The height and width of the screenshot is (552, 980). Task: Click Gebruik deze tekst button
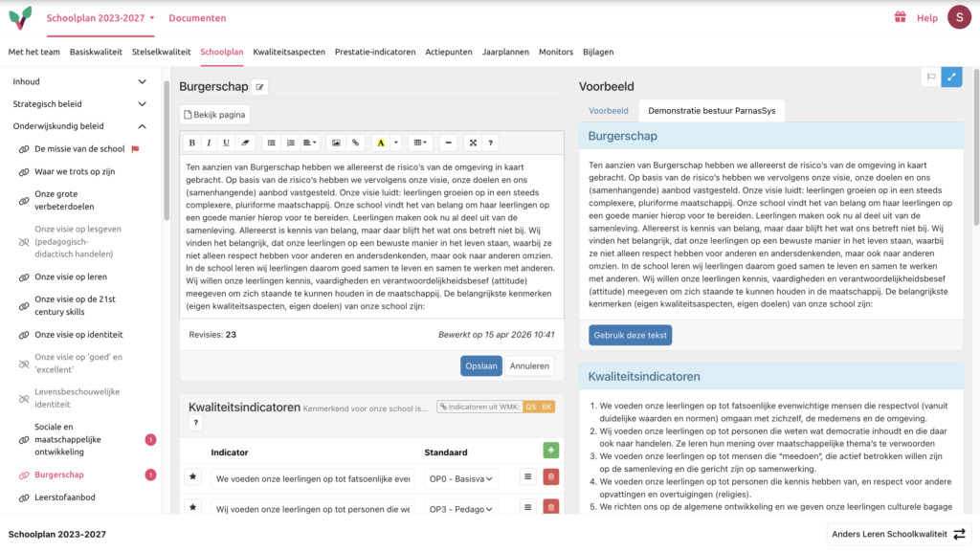[x=630, y=336]
